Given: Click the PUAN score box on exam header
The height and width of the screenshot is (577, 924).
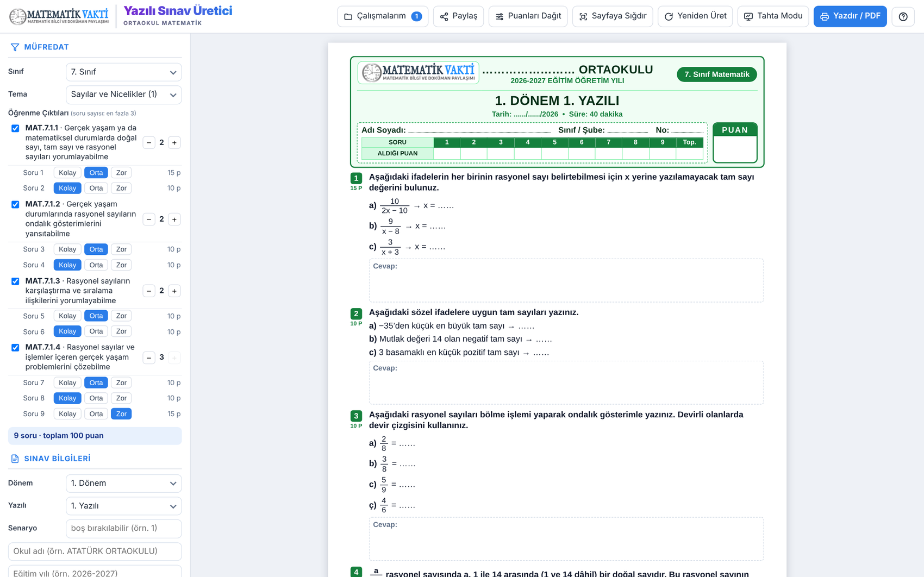Looking at the screenshot, I should 735,143.
